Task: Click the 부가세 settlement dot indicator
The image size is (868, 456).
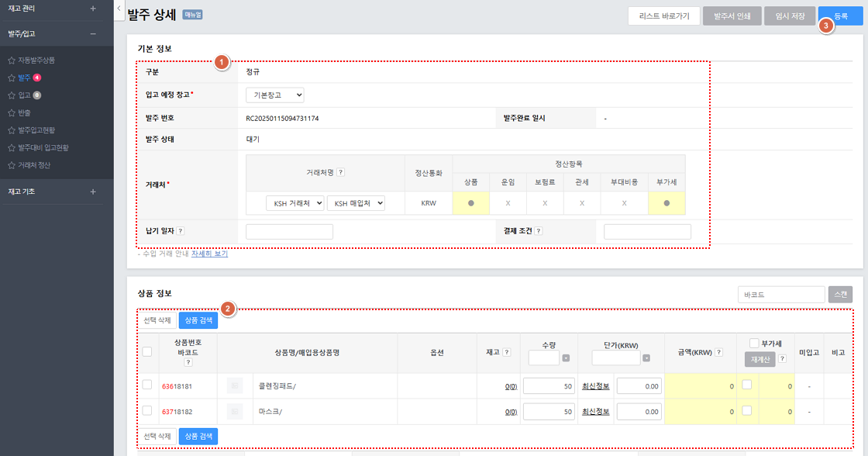Action: (x=666, y=203)
